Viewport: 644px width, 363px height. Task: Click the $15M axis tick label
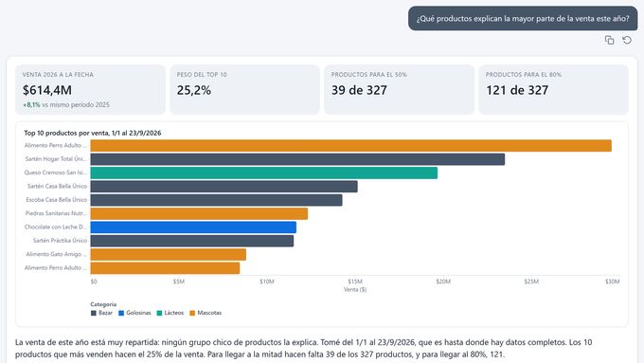pyautogui.click(x=355, y=281)
